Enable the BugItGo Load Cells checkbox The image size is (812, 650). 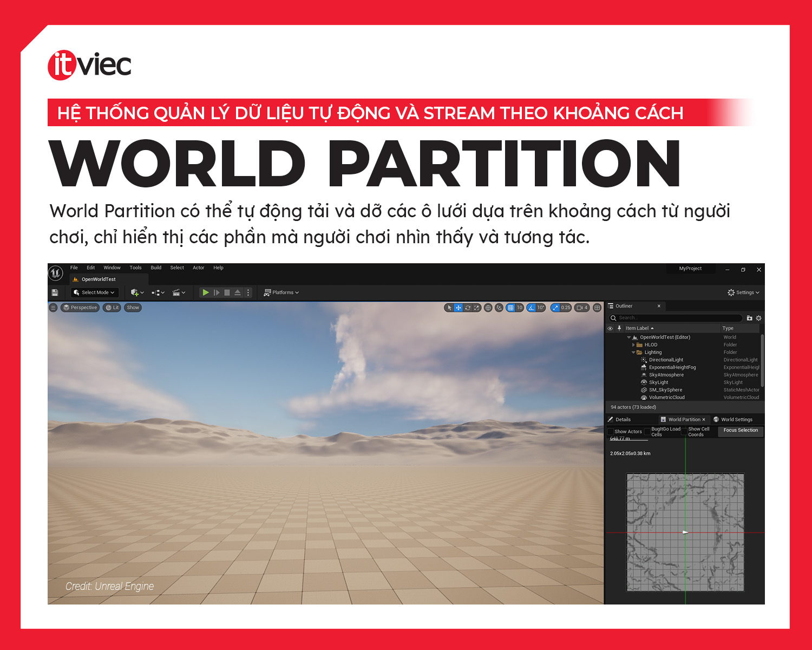tap(647, 432)
